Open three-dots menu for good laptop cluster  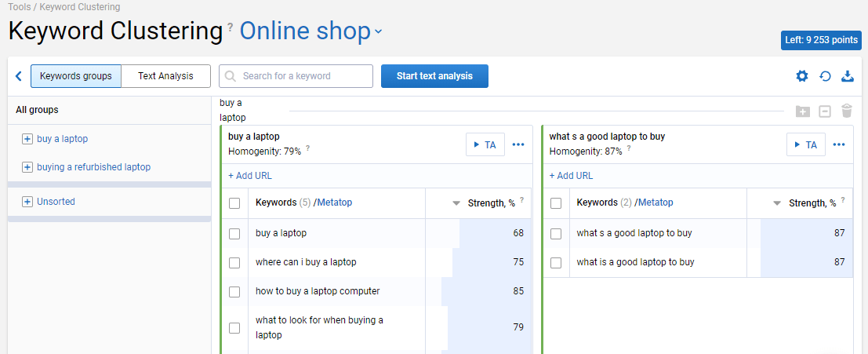coord(839,144)
